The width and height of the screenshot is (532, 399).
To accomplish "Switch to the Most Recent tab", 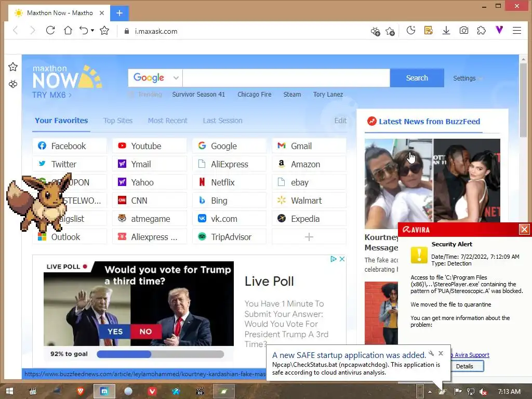I will (168, 121).
